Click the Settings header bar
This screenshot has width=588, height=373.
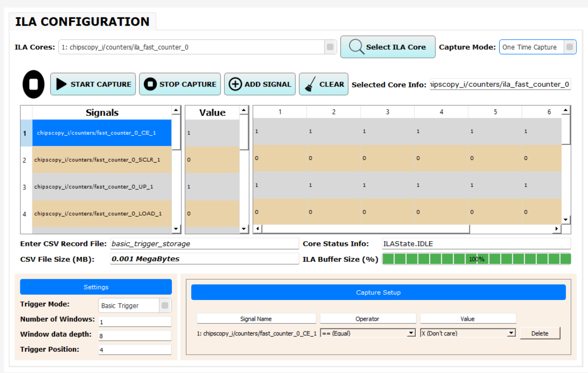[96, 287]
